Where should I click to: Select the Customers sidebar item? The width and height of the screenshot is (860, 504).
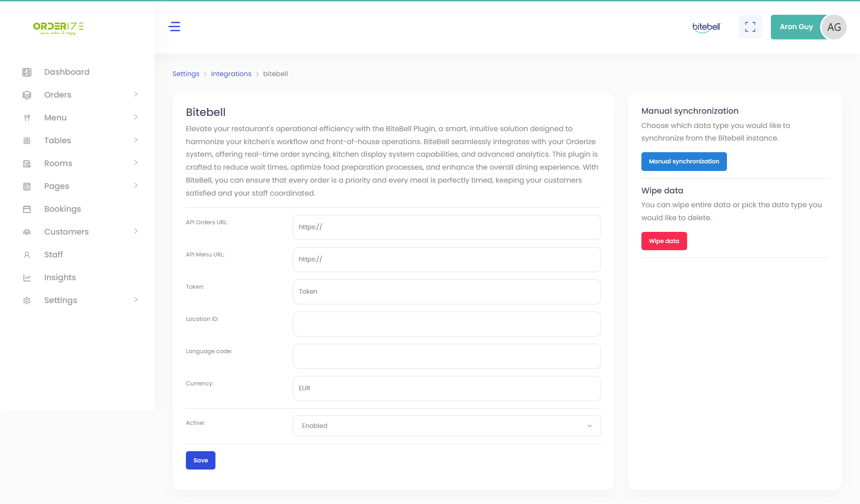click(x=66, y=232)
